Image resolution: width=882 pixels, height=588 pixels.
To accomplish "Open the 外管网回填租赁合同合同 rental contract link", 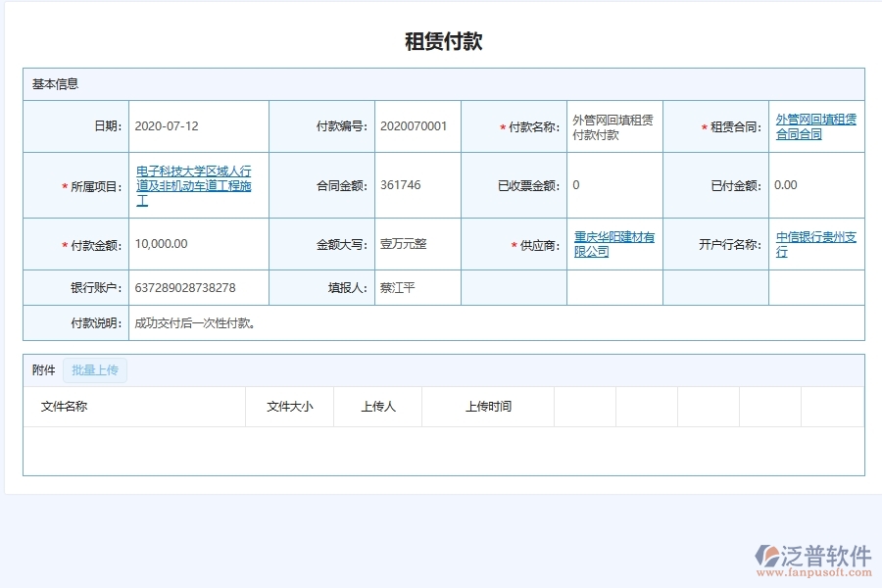I will pos(816,125).
